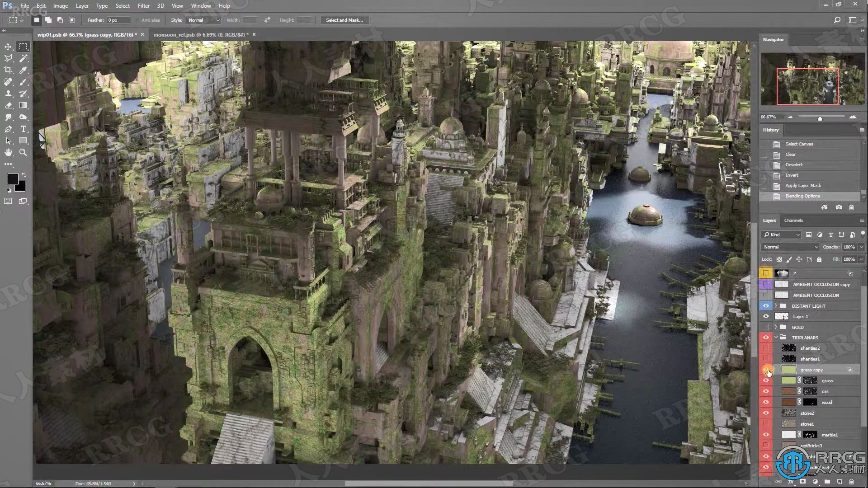
Task: Show the Z layer
Action: (x=766, y=273)
